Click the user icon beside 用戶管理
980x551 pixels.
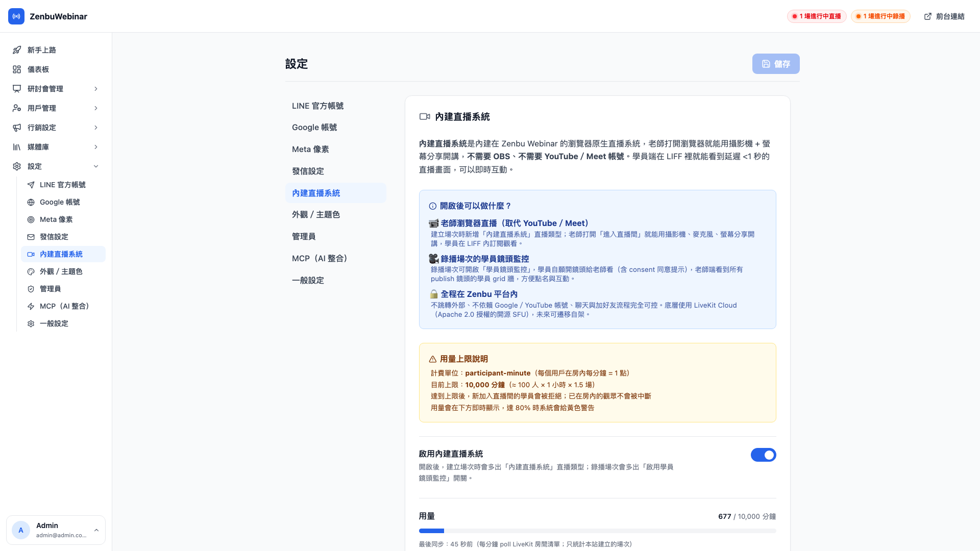point(17,108)
